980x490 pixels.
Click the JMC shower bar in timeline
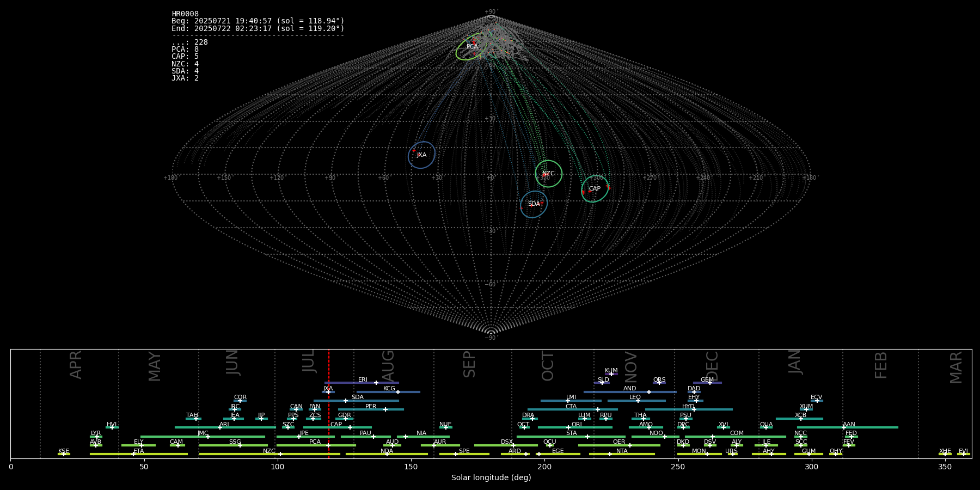click(x=203, y=436)
